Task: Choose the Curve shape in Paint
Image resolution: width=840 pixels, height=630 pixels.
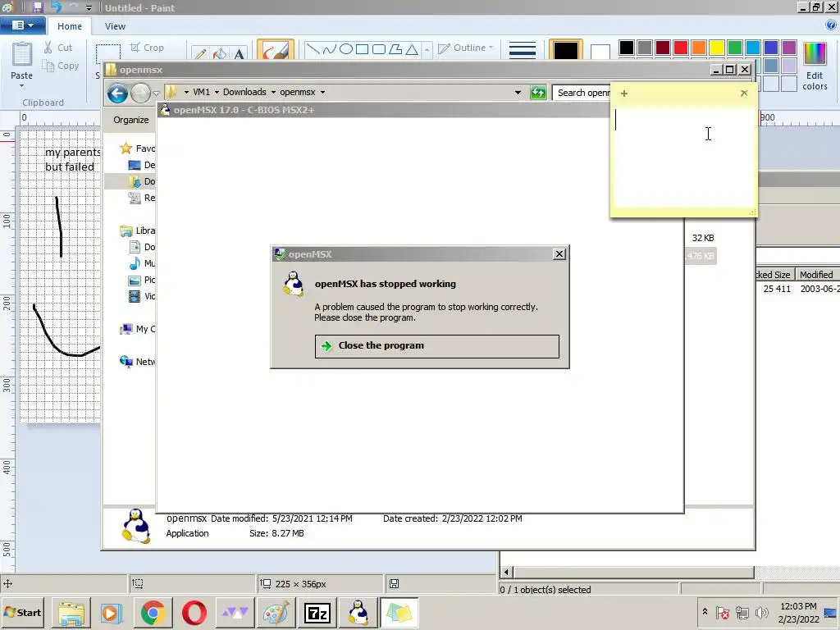Action: point(330,49)
